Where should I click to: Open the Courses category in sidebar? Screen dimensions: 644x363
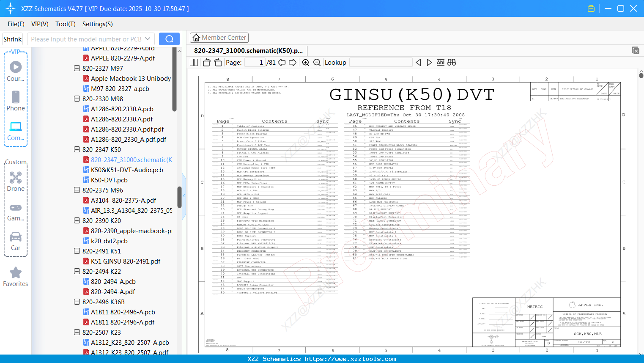click(16, 71)
